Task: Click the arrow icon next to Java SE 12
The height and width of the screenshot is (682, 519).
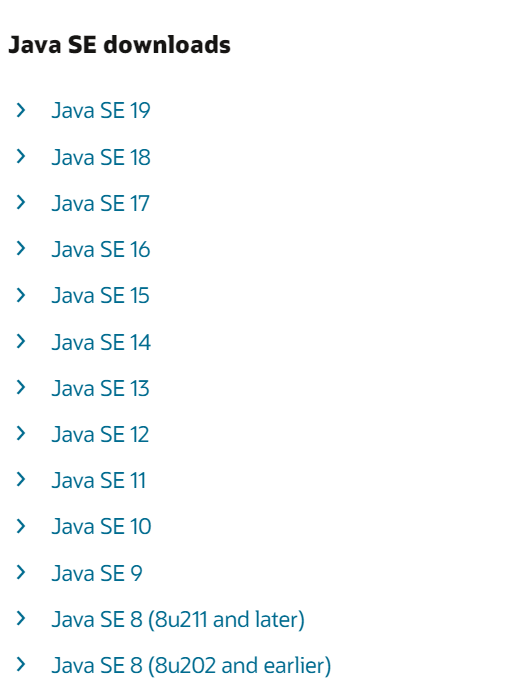Action: tap(21, 433)
